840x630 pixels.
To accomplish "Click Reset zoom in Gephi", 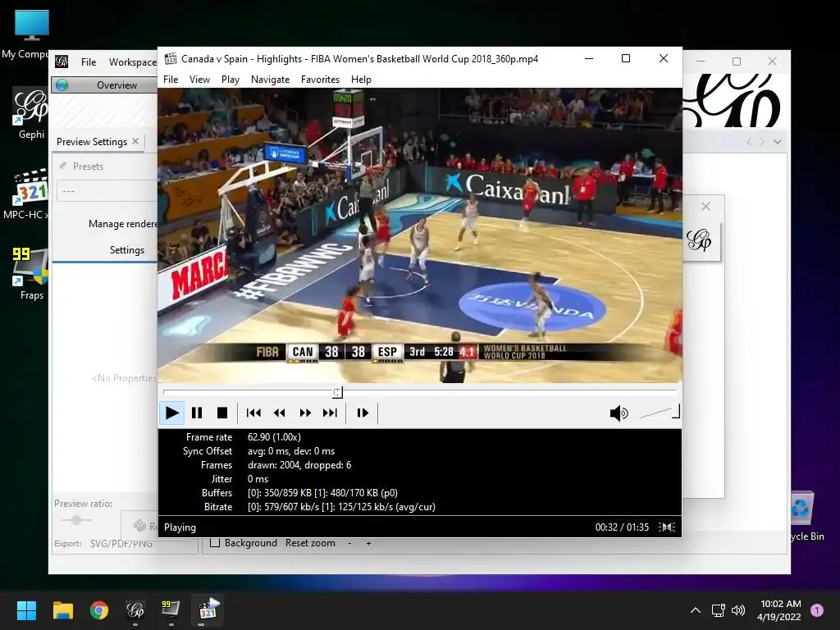I will [x=310, y=543].
